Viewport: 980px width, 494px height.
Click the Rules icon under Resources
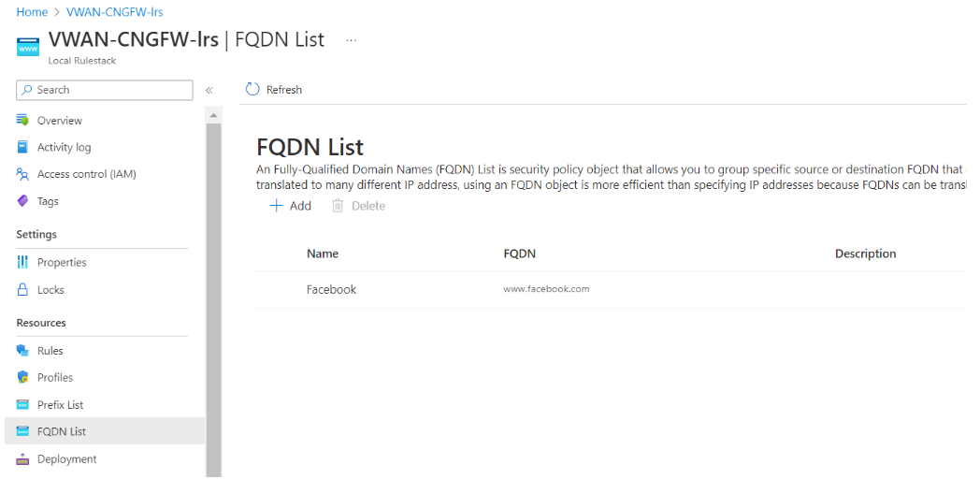(x=23, y=351)
